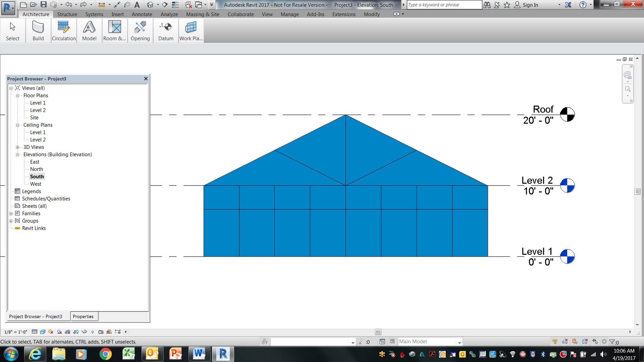The width and height of the screenshot is (644, 362).
Task: Switch to the Massing & Site tab
Action: (x=203, y=14)
